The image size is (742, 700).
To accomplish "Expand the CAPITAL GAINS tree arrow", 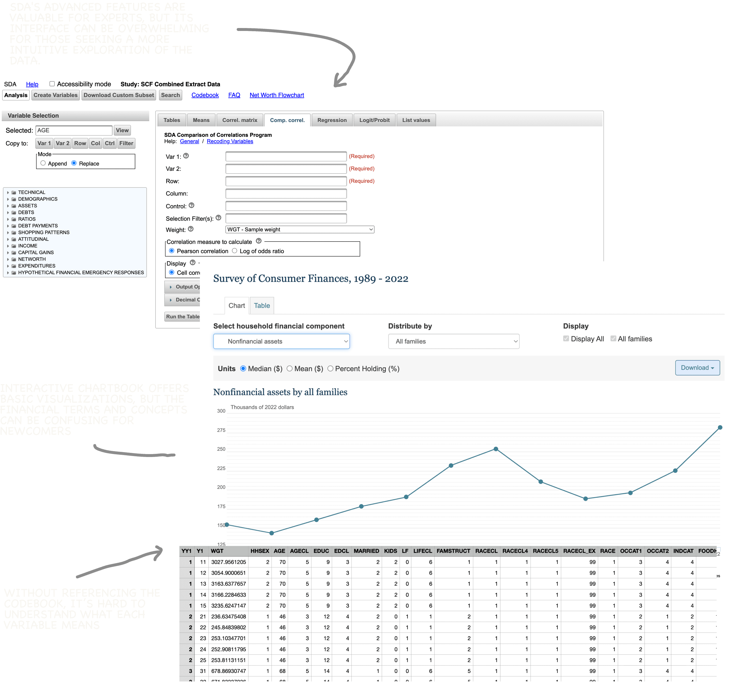I will click(x=8, y=253).
